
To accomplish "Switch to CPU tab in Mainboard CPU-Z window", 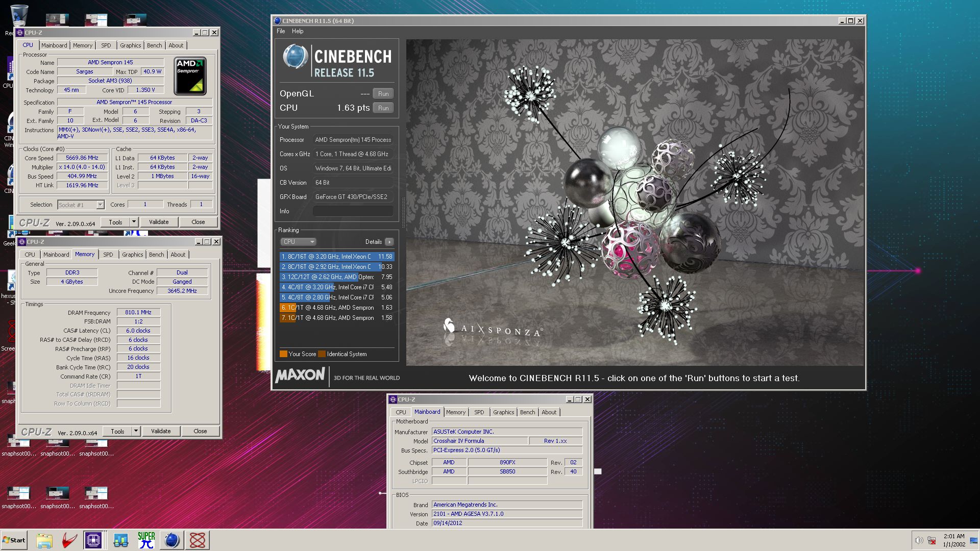I will [401, 412].
